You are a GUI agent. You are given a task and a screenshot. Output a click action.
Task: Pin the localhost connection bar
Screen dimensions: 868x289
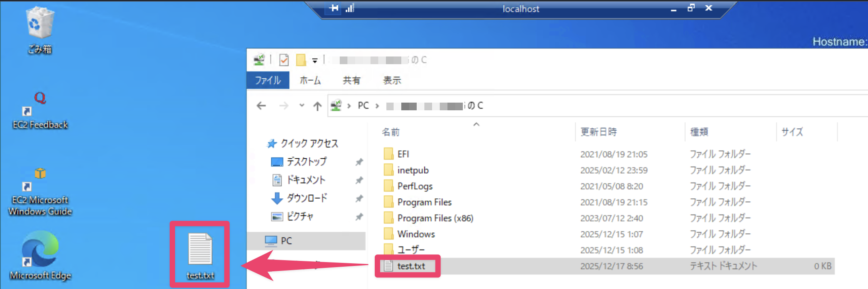point(334,8)
